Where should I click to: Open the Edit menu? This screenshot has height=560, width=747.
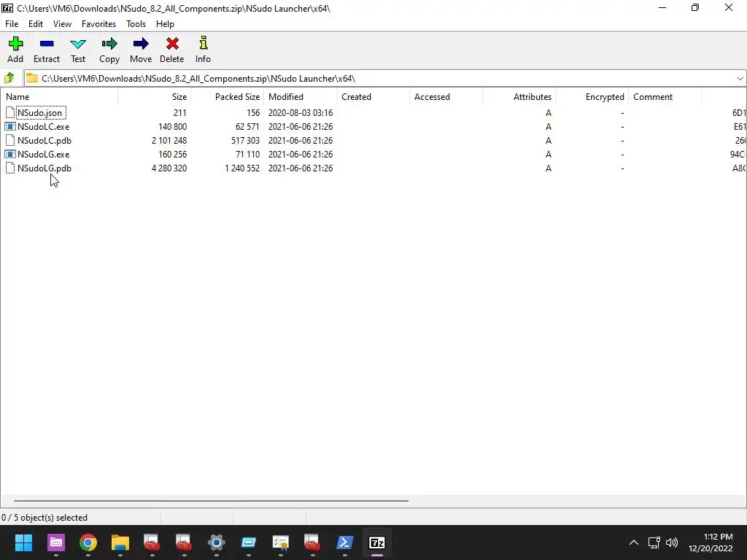click(x=36, y=24)
